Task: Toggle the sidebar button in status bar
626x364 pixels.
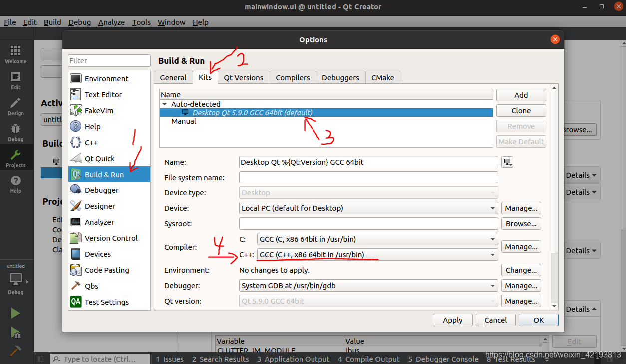Action: (x=41, y=359)
